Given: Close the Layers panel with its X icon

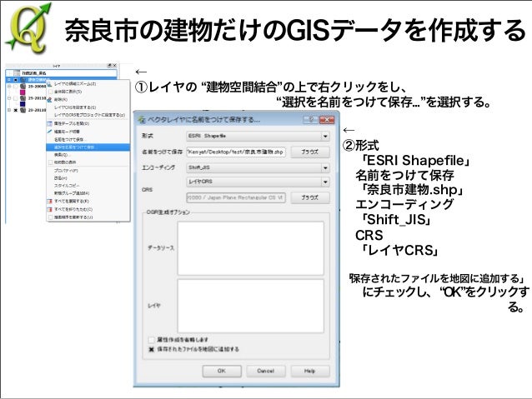Looking at the screenshot, I should click(x=115, y=66).
